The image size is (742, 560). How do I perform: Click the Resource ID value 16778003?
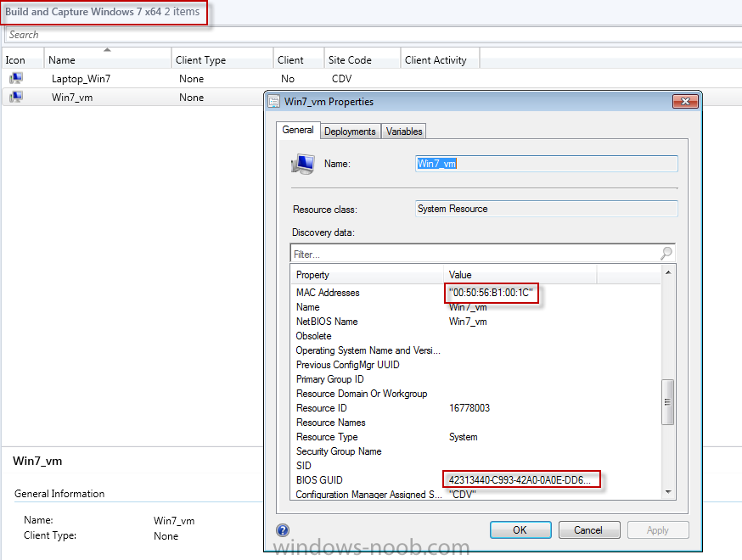pos(469,408)
